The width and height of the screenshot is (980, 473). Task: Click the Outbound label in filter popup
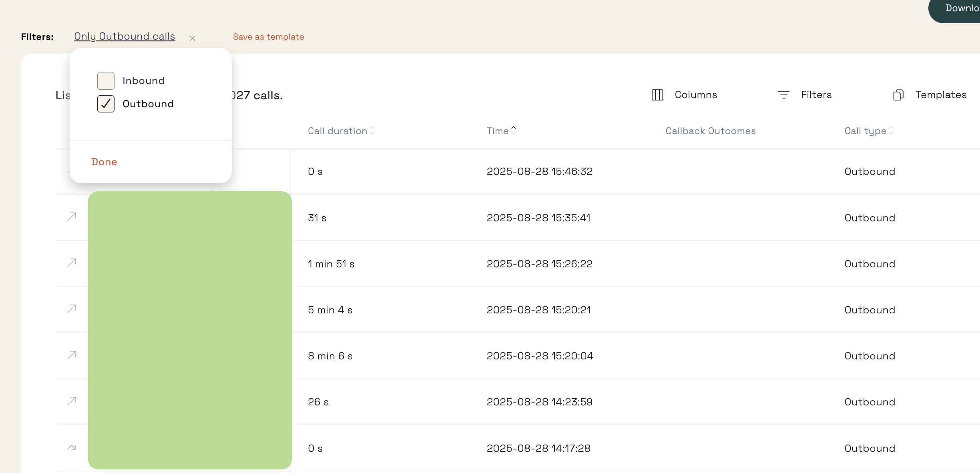pos(148,104)
